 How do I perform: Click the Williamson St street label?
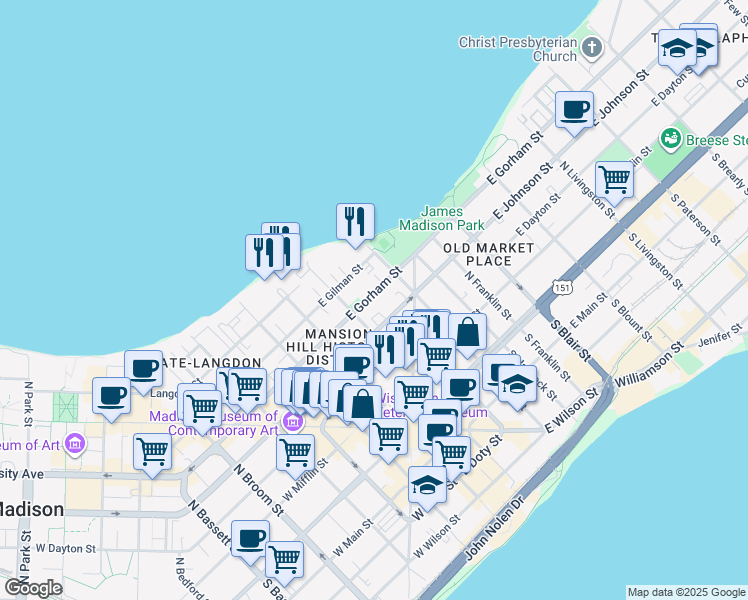pos(649,365)
